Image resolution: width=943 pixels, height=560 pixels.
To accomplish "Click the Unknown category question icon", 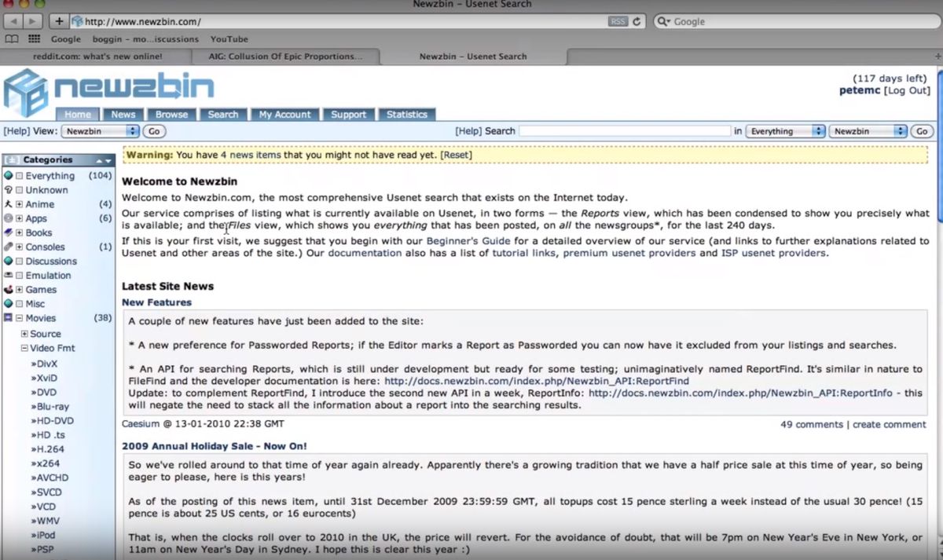I will coord(8,190).
